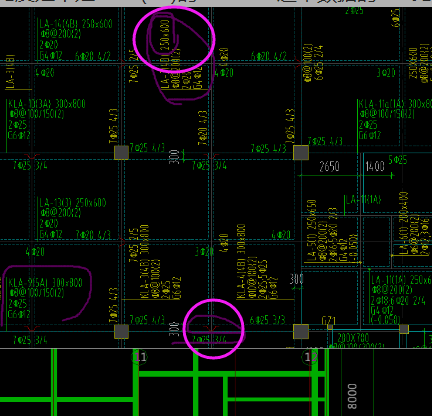Select the 2Φ18;6Φ20 2/4 rebar line
Viewport: 432px width, 416px height.
pos(398,301)
